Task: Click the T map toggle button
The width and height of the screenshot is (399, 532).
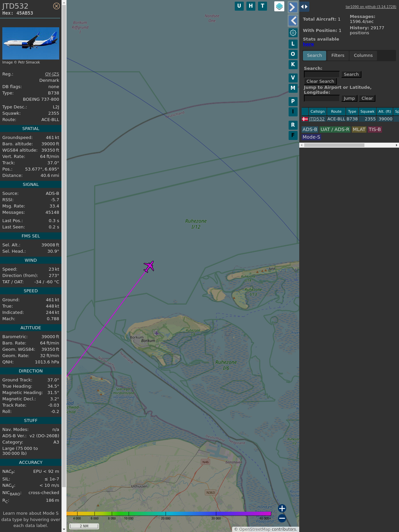Action: point(263,6)
